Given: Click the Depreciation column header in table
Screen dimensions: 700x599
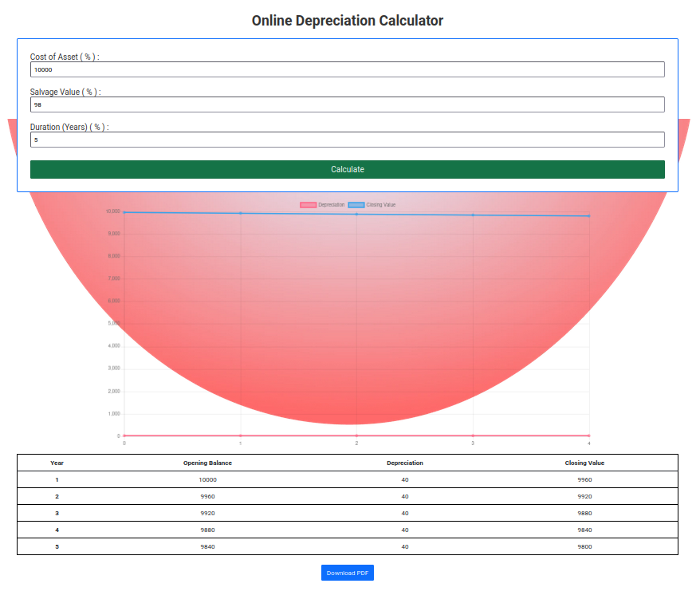Looking at the screenshot, I should 405,463.
